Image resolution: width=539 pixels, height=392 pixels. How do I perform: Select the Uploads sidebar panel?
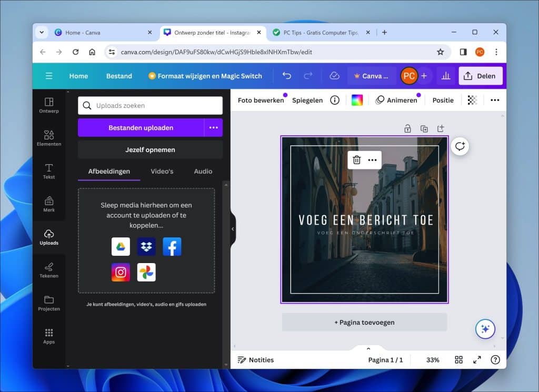pos(49,237)
